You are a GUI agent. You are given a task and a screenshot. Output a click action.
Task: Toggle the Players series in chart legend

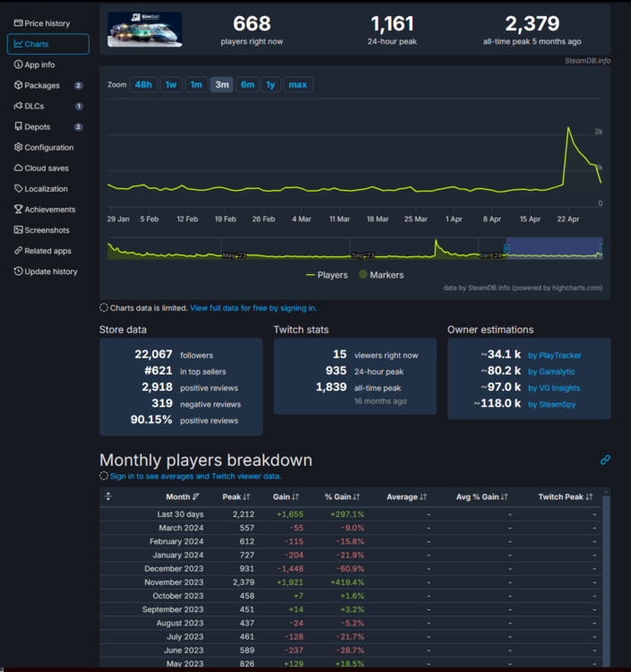[327, 275]
